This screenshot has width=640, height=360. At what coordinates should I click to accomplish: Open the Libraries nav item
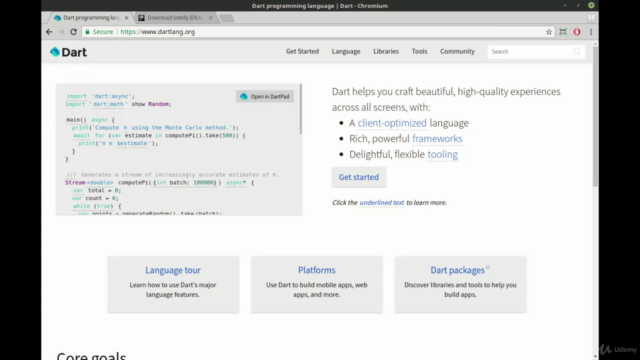pyautogui.click(x=386, y=51)
